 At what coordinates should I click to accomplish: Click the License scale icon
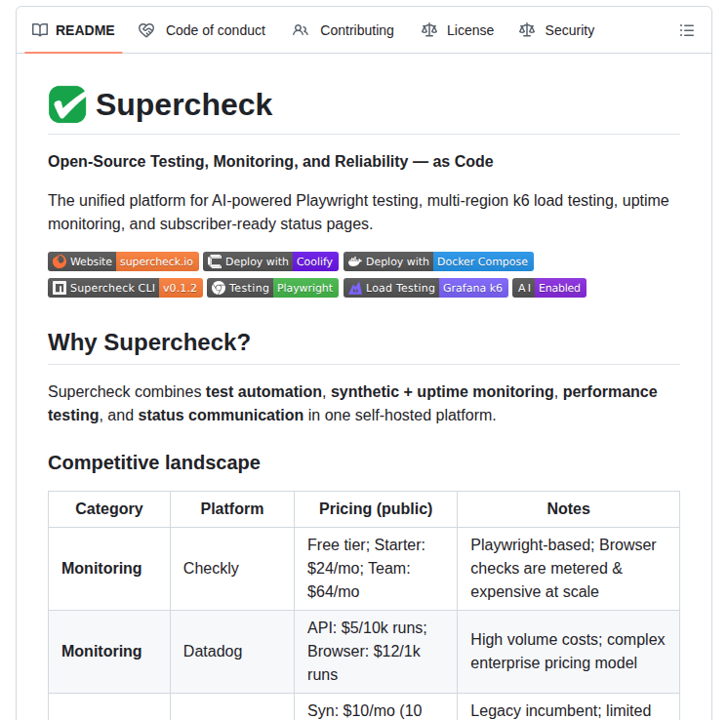click(x=429, y=30)
